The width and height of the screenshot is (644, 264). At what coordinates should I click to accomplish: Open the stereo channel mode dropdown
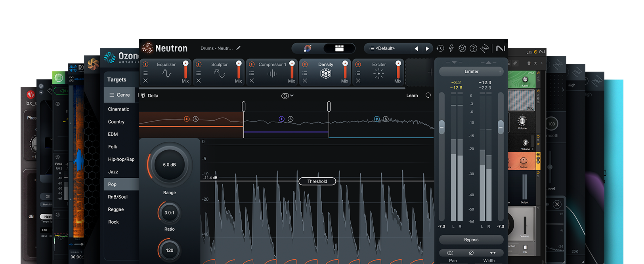[287, 95]
